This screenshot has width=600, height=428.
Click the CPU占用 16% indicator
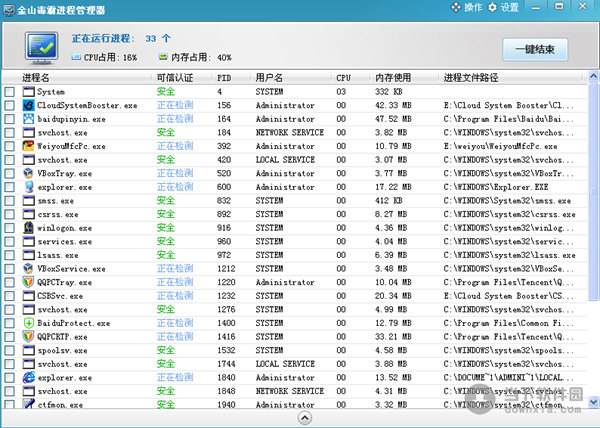[x=104, y=57]
